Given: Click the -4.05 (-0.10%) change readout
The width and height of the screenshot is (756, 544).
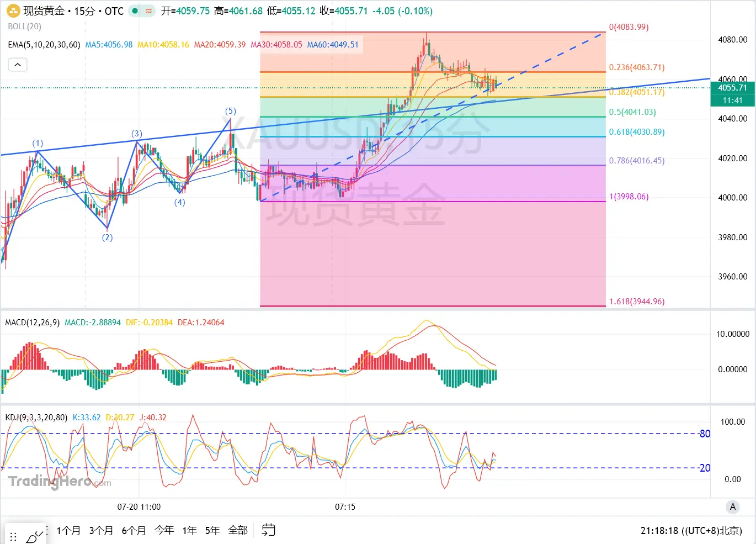Looking at the screenshot, I should coord(402,11).
